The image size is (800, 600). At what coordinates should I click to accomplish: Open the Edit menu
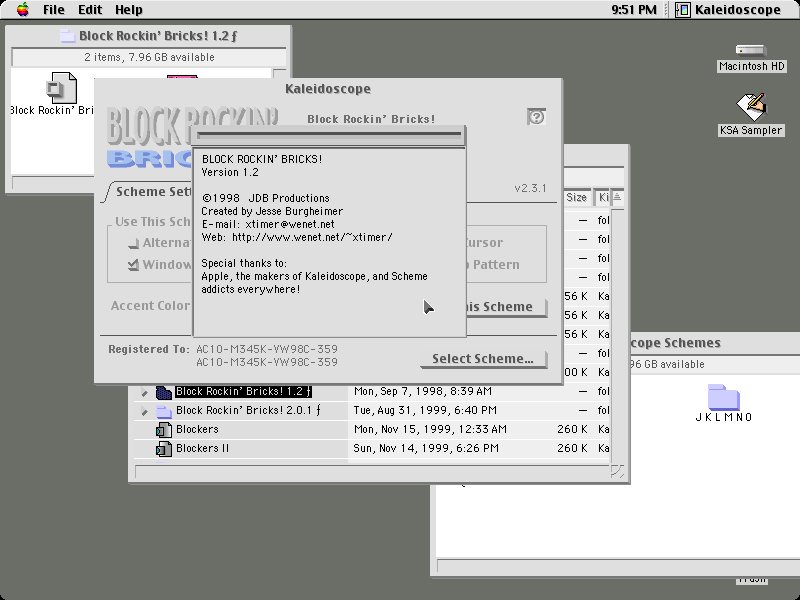pos(90,10)
